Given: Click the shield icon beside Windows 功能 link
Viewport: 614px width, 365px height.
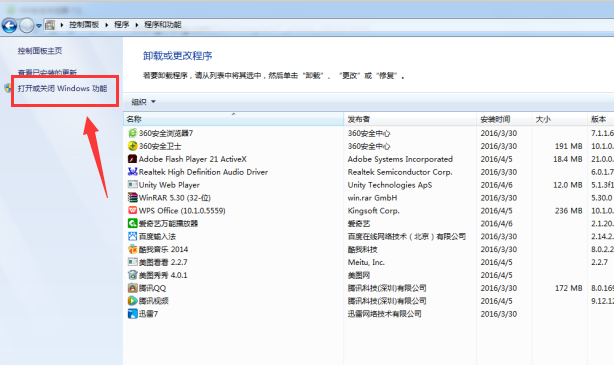Looking at the screenshot, I should pos(9,88).
